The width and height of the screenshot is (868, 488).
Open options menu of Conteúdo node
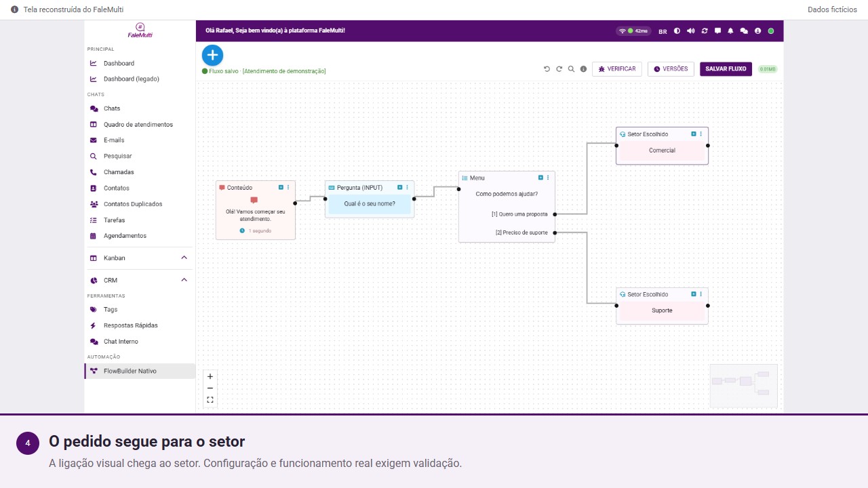coord(288,188)
